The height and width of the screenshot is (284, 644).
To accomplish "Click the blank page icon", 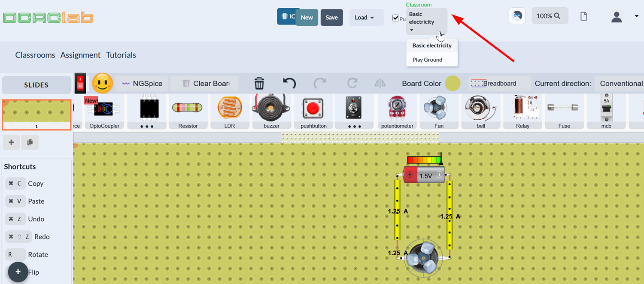I will (x=583, y=16).
